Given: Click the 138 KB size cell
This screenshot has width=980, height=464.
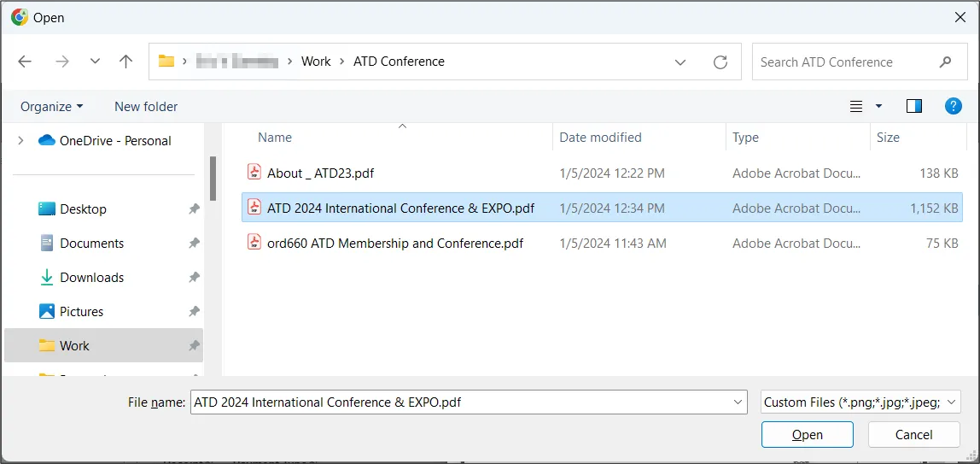Looking at the screenshot, I should coord(939,173).
